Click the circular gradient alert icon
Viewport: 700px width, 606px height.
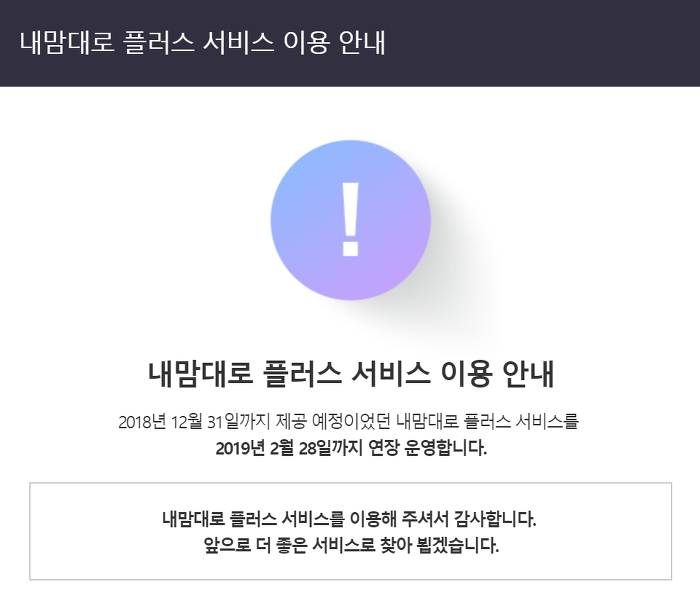(x=350, y=220)
